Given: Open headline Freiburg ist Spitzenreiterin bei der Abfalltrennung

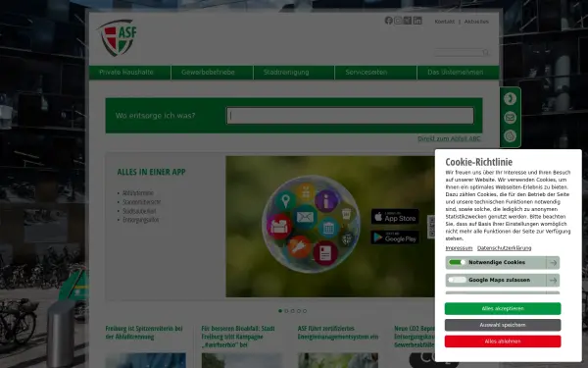Looking at the screenshot, I should point(144,333).
